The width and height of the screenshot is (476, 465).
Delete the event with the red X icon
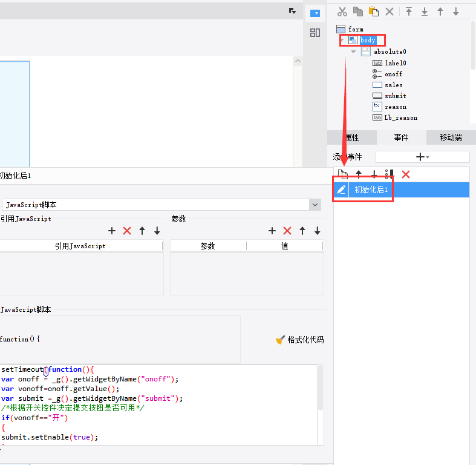click(406, 174)
